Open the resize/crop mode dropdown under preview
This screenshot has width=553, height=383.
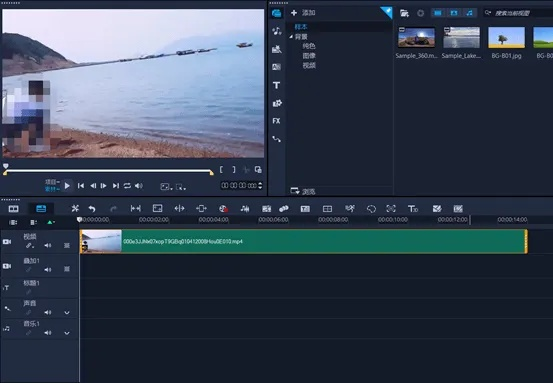point(181,187)
